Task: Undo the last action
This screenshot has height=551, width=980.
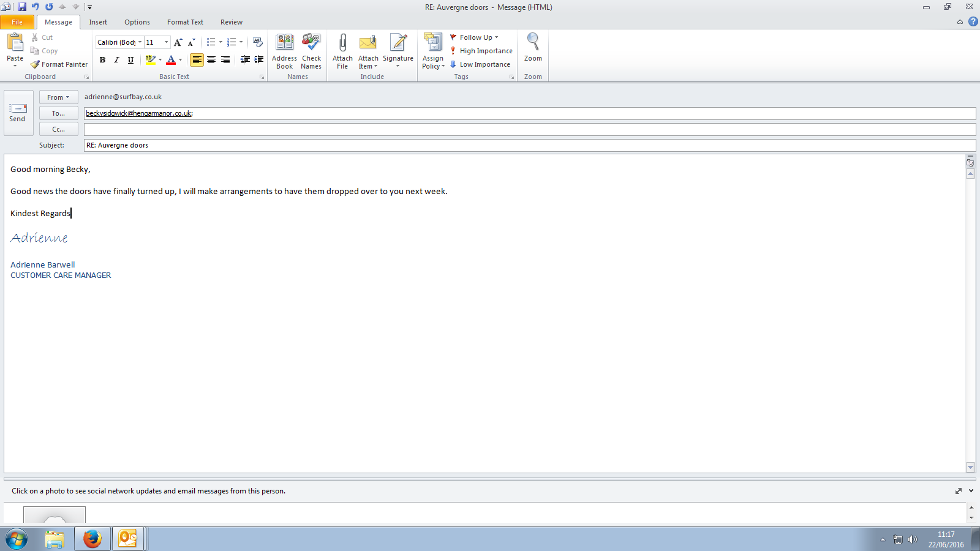Action: 36,7
